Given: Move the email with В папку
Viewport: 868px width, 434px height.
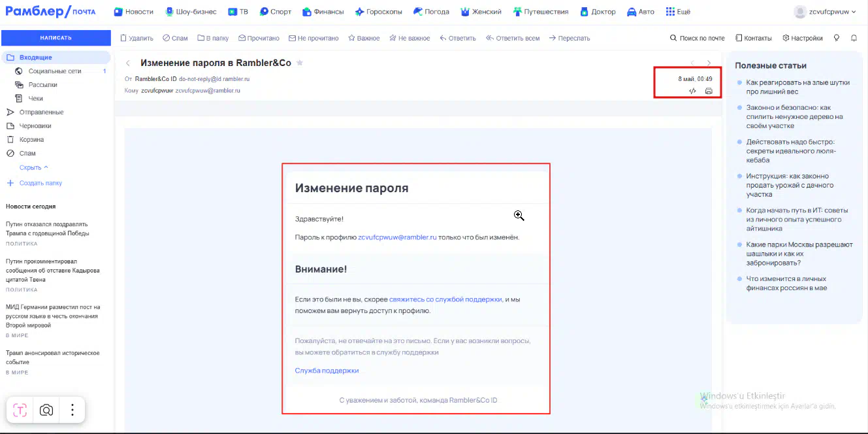Looking at the screenshot, I should (213, 38).
